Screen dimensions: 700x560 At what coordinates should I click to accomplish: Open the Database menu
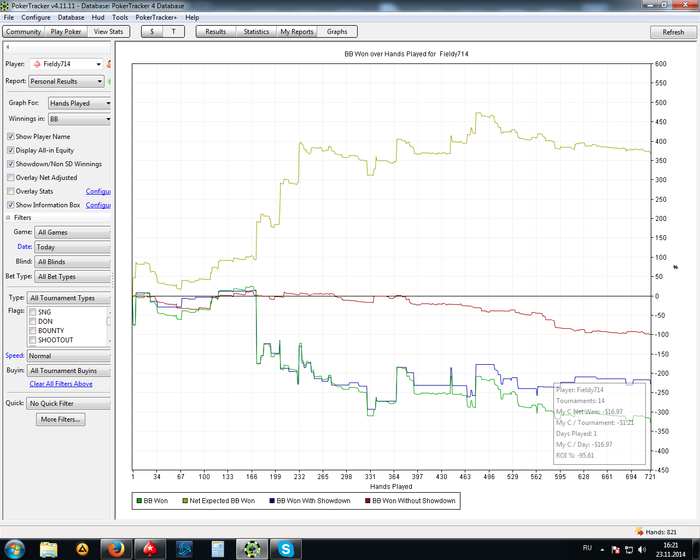(x=71, y=17)
